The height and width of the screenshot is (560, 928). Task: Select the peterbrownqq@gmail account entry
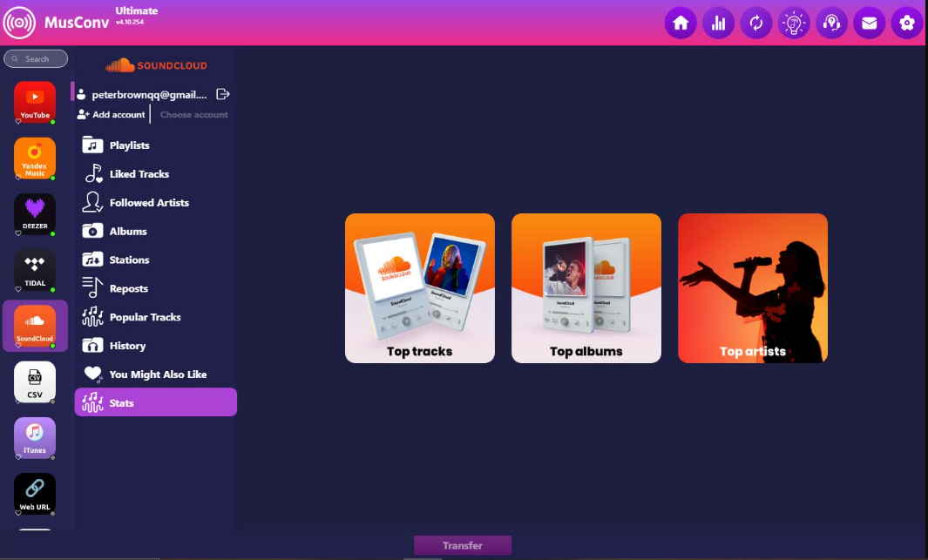point(142,95)
